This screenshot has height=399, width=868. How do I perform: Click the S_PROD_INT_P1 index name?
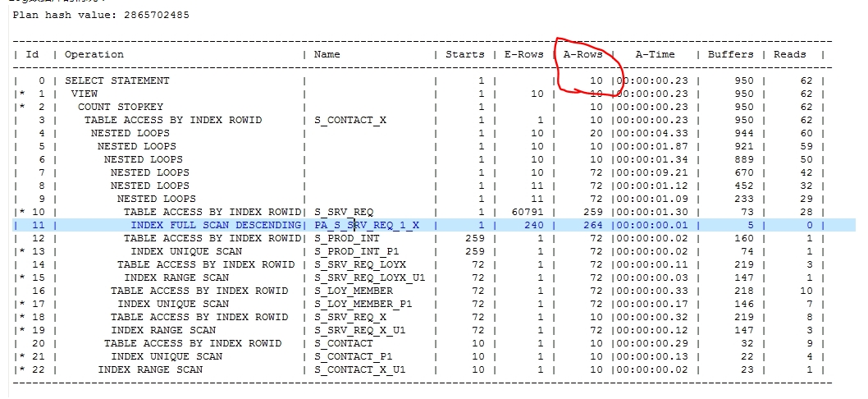[357, 251]
